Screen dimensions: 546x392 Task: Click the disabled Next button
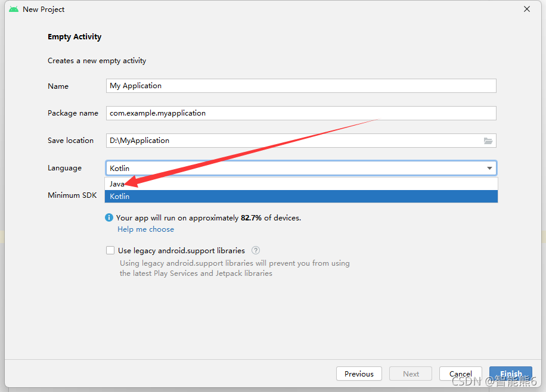click(x=411, y=374)
